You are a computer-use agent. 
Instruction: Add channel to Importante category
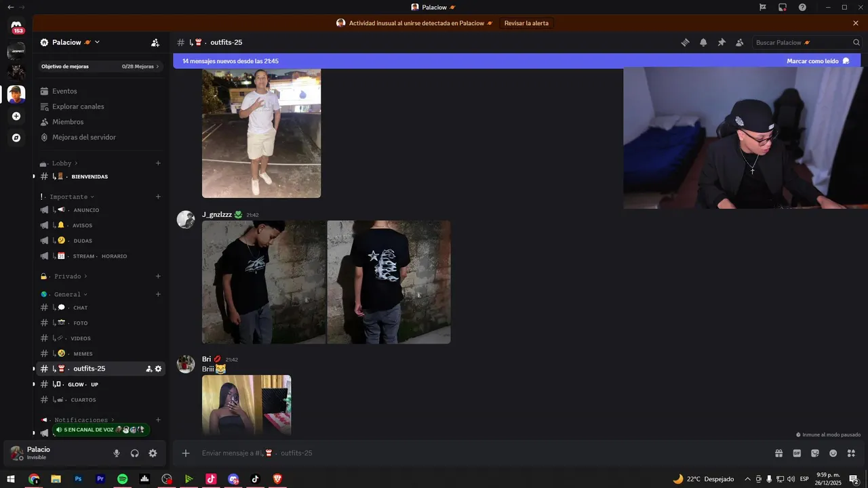click(158, 197)
